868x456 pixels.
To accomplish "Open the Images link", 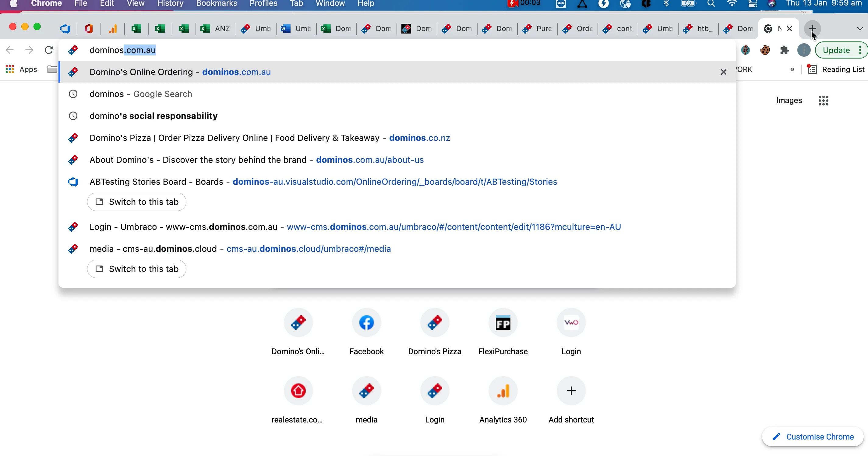I will point(789,101).
